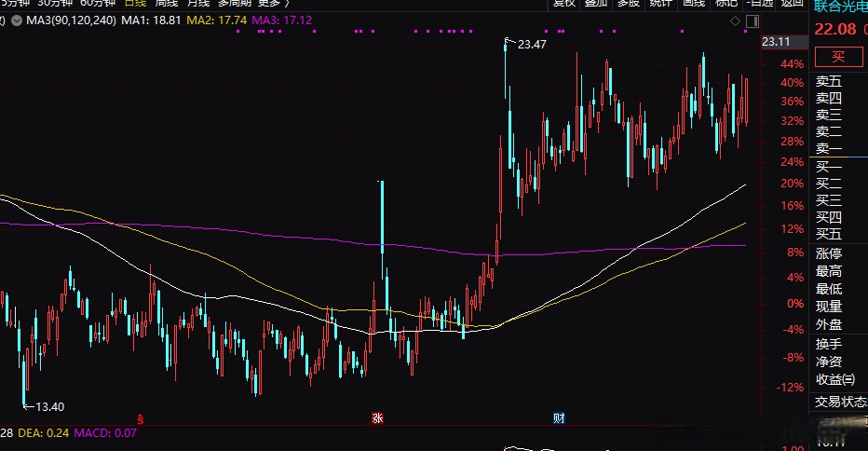
Task: Click the red 涨 event marker
Action: [377, 418]
